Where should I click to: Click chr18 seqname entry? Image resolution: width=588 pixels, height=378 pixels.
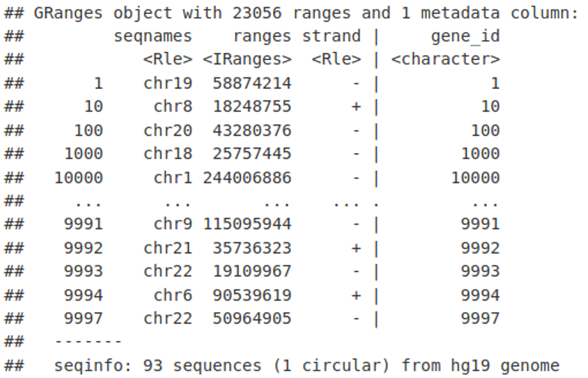point(168,154)
